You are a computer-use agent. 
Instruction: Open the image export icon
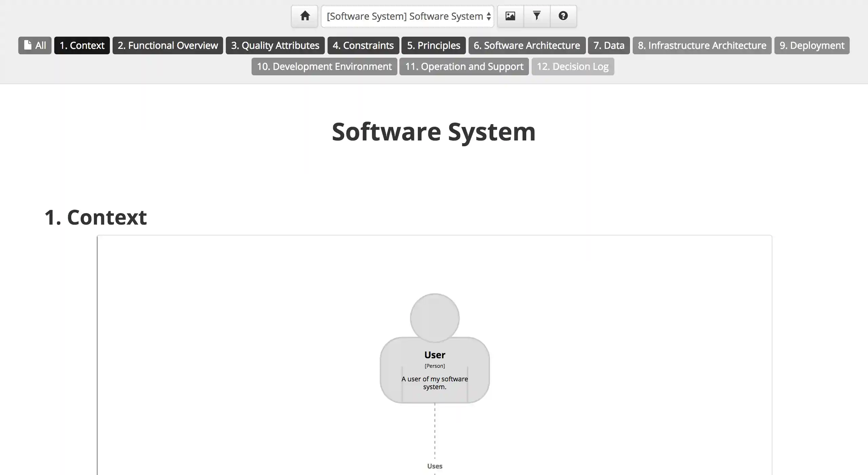[511, 16]
